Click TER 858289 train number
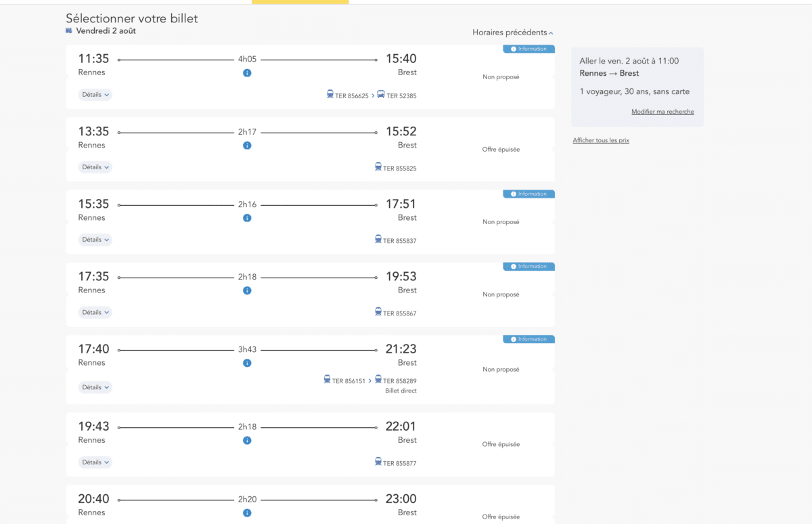 [400, 381]
